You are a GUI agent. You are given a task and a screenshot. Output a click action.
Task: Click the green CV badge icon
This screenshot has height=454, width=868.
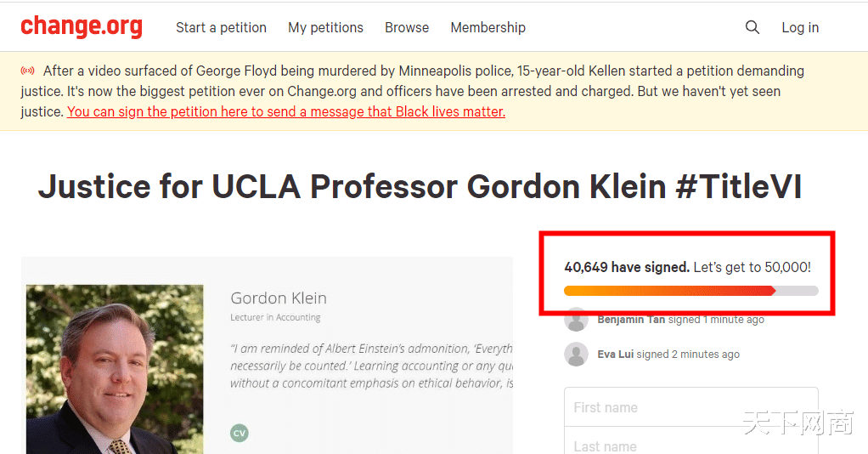tap(240, 433)
